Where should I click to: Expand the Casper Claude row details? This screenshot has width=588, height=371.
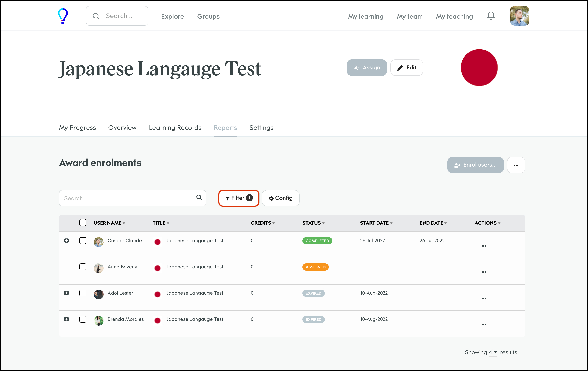[66, 241]
